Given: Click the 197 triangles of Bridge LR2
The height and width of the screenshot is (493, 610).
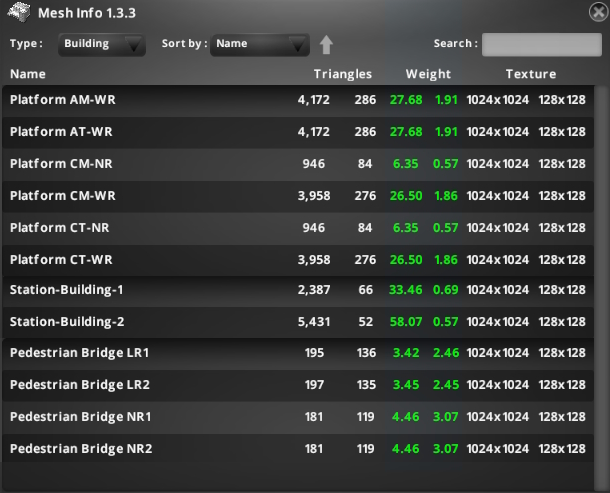Looking at the screenshot, I should pyautogui.click(x=314, y=385).
